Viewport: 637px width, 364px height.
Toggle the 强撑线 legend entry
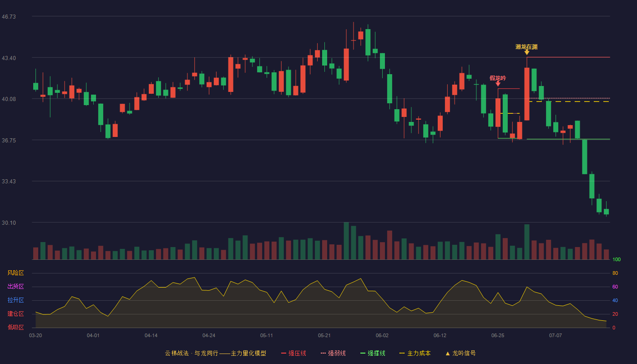click(373, 353)
